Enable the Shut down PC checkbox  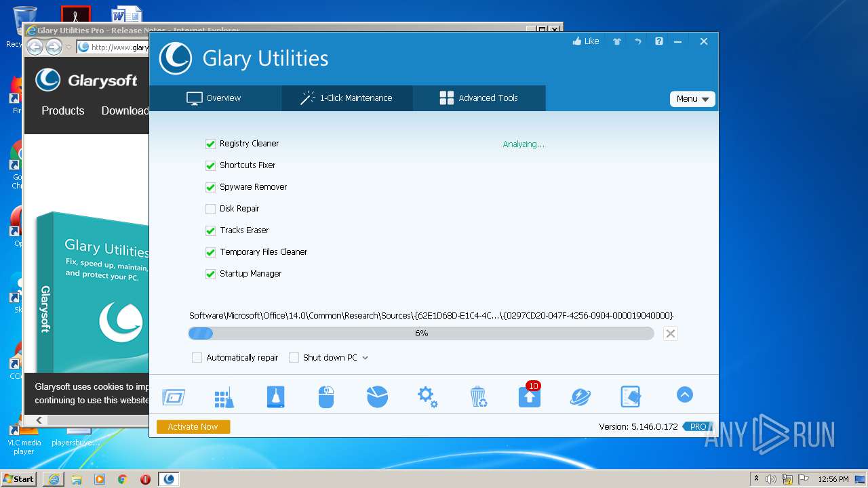pos(294,358)
